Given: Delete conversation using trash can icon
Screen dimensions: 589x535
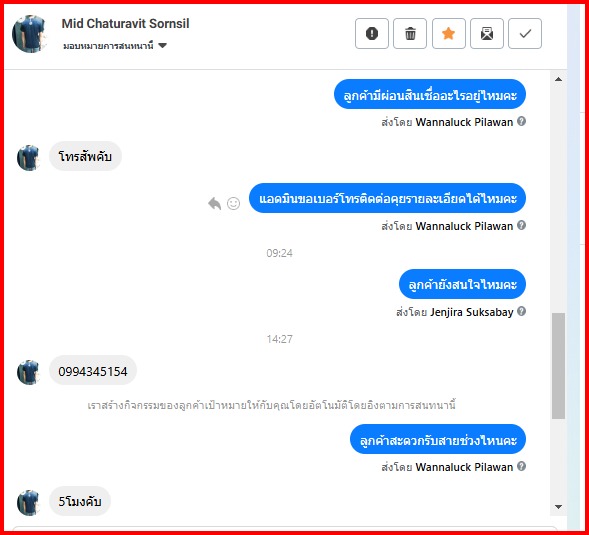Looking at the screenshot, I should point(410,34).
